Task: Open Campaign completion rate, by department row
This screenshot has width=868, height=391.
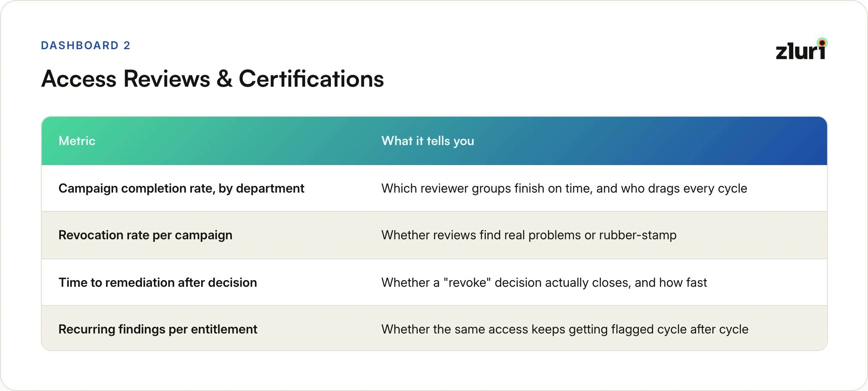Action: coord(434,188)
